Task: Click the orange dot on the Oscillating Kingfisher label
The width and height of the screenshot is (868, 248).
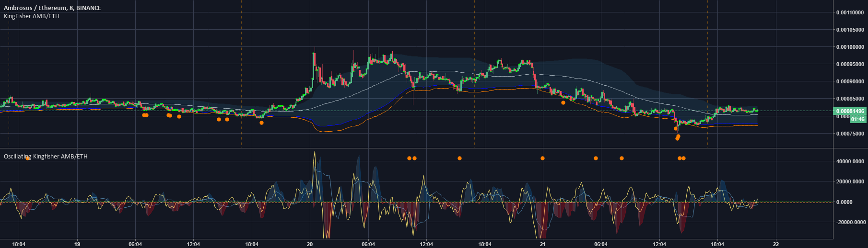Action: click(28, 158)
